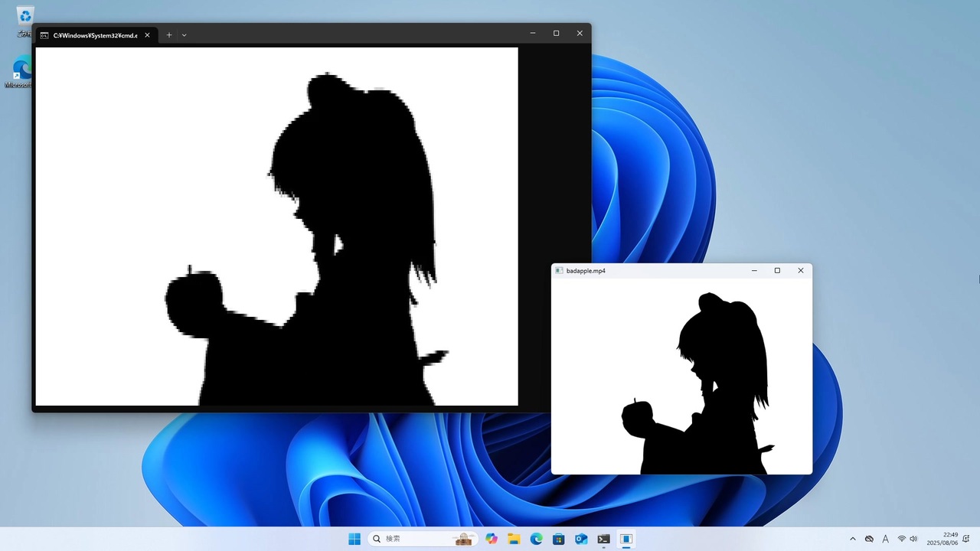Open the clock and date flyout
The height and width of the screenshot is (551, 980).
click(942, 539)
